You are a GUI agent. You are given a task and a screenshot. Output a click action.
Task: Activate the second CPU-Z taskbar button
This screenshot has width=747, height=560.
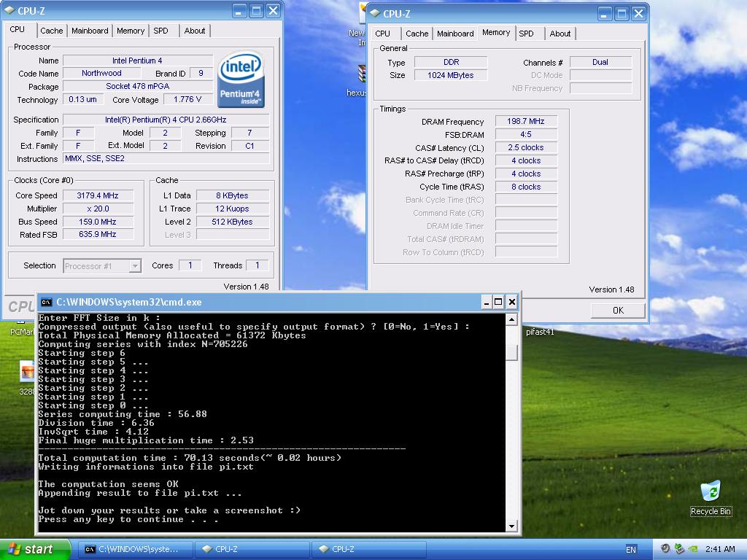[x=368, y=549]
